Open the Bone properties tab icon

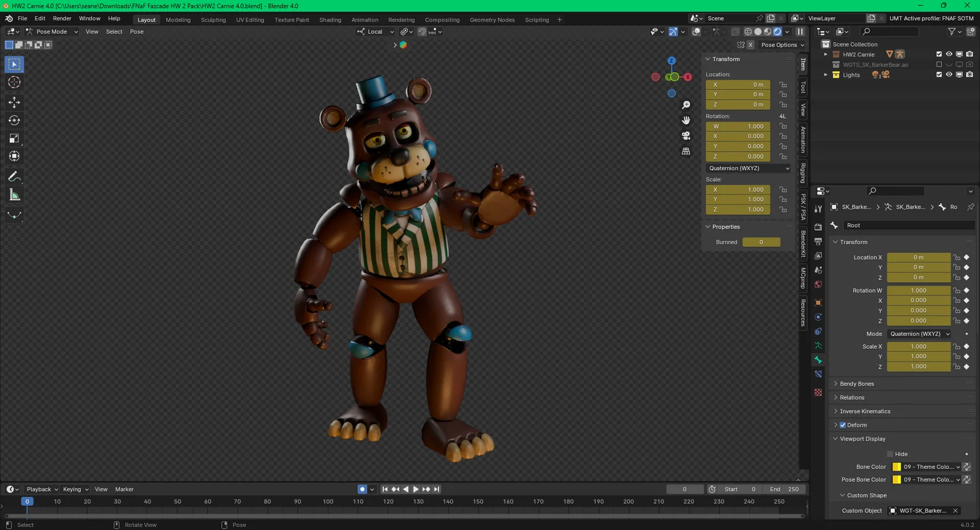[818, 360]
